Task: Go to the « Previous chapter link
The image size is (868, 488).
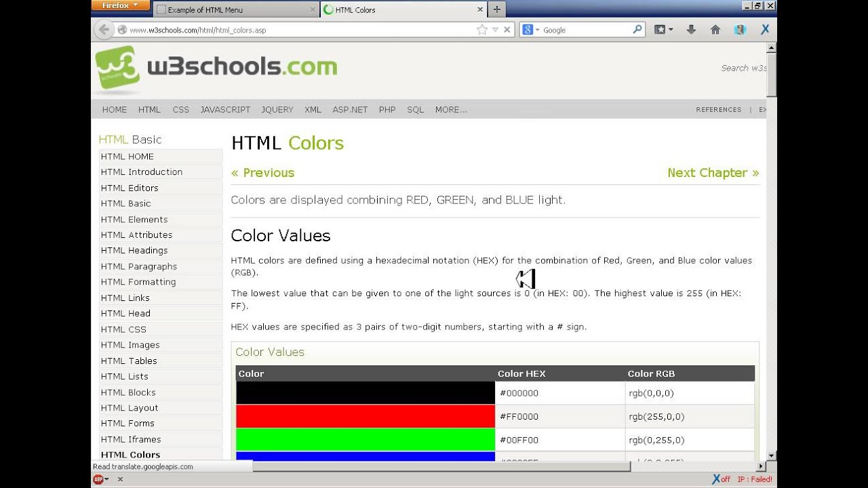Action: [x=262, y=173]
